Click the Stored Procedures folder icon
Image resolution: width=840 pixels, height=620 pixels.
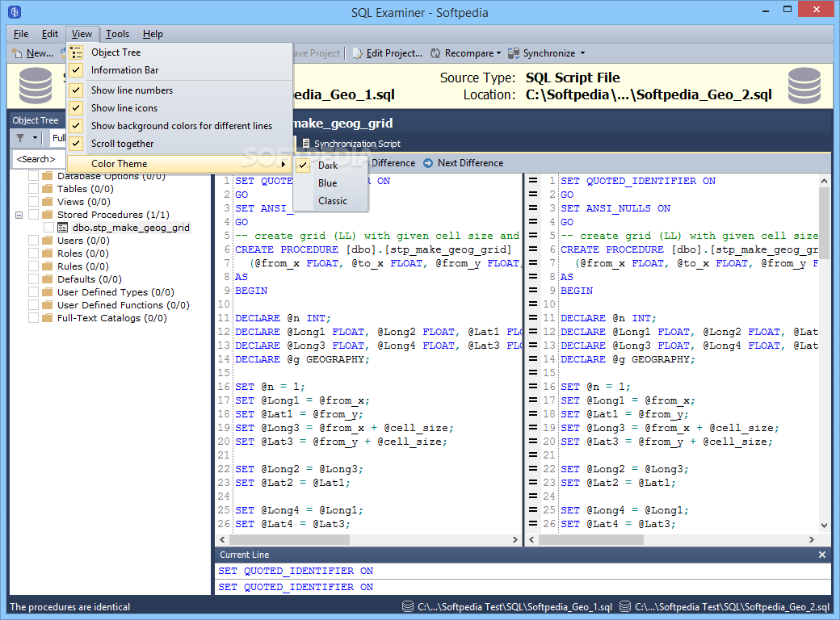click(x=48, y=215)
